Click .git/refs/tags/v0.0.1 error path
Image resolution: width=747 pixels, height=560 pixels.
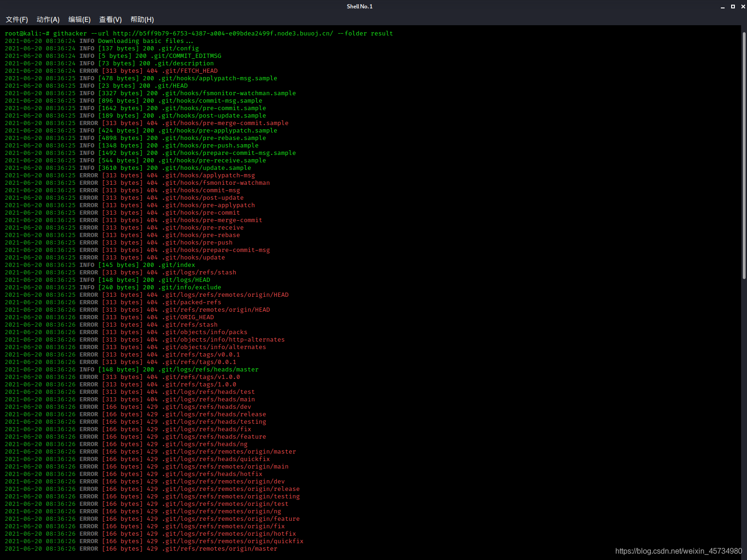[x=201, y=355]
